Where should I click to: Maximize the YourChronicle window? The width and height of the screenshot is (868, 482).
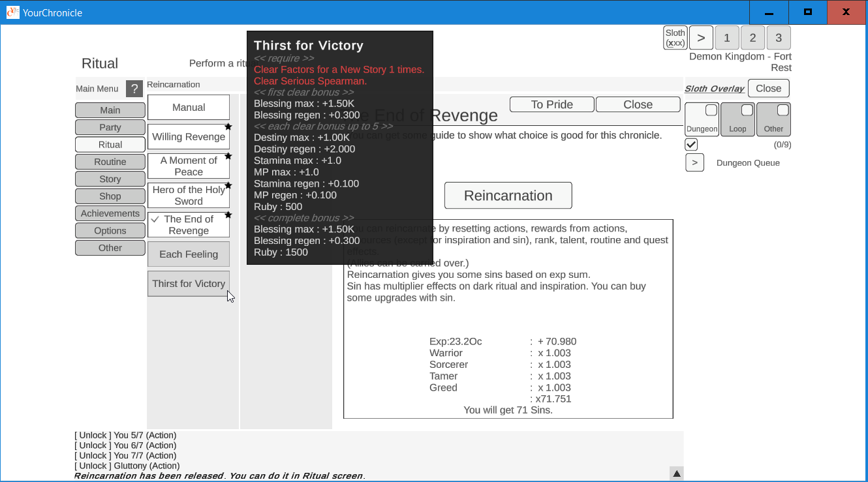pos(808,12)
